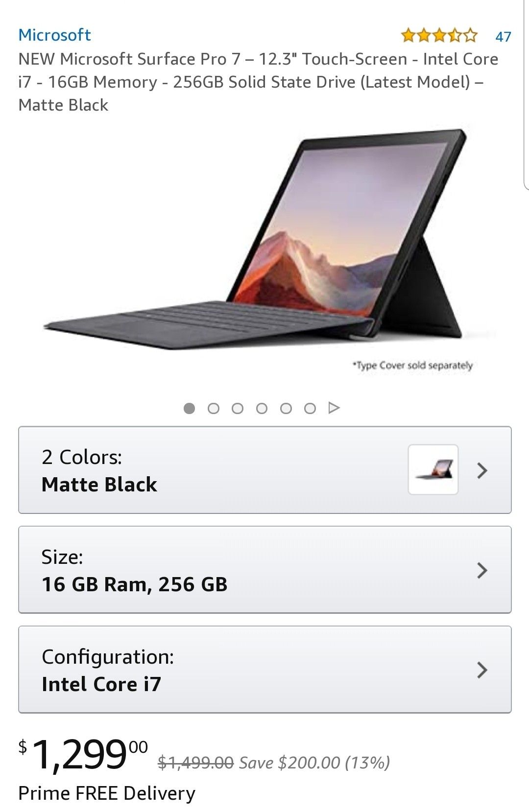Open the Microsoft brand link

pos(54,35)
